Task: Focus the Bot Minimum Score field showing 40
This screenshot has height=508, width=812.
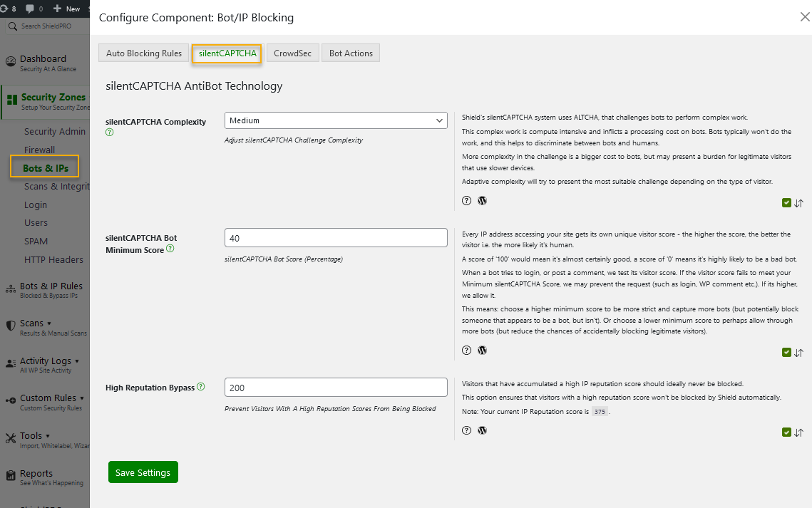Action: pyautogui.click(x=336, y=238)
